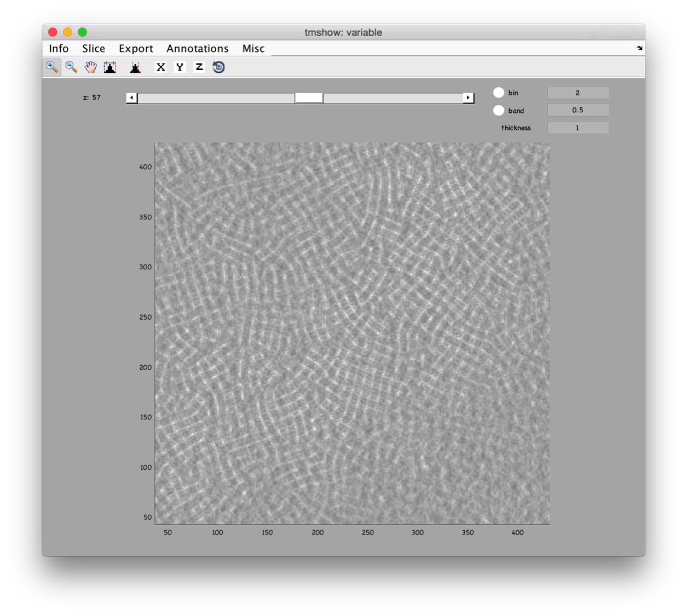687x616 pixels.
Task: Open the Export menu
Action: coord(136,49)
